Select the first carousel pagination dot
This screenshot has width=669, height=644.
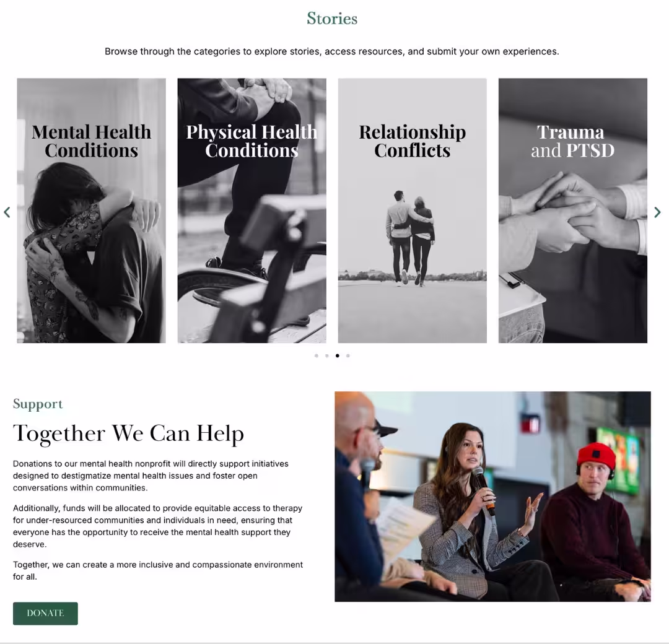(316, 355)
